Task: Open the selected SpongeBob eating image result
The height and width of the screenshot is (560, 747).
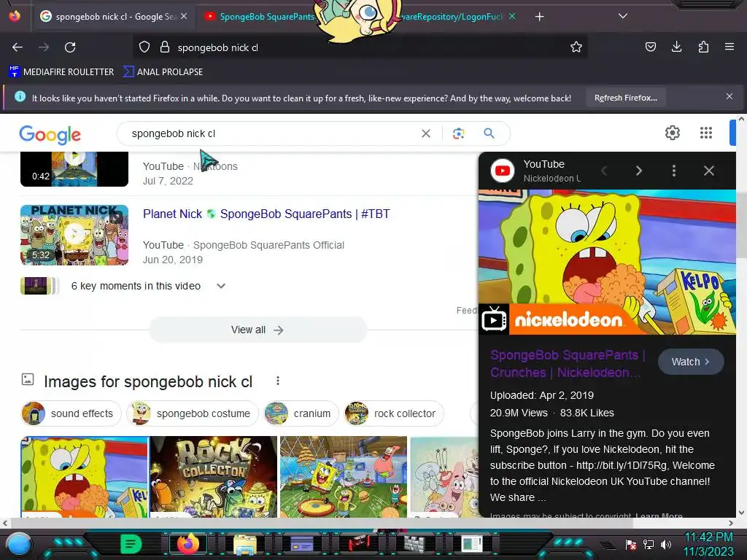Action: pos(85,477)
